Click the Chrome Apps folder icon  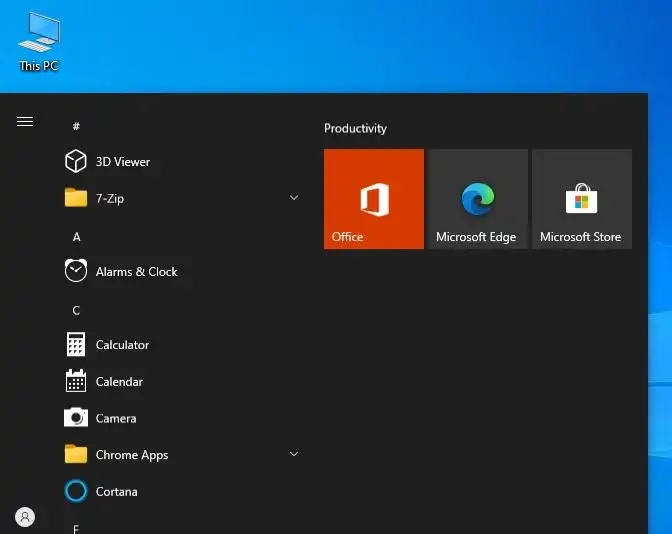(x=76, y=454)
